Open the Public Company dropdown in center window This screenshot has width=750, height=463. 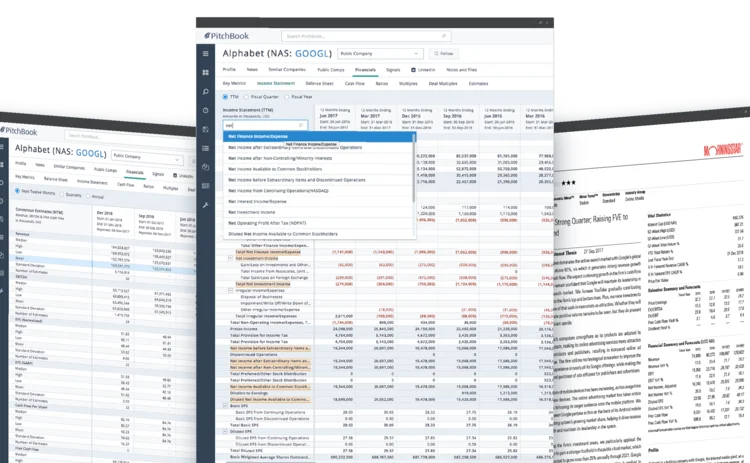click(380, 54)
